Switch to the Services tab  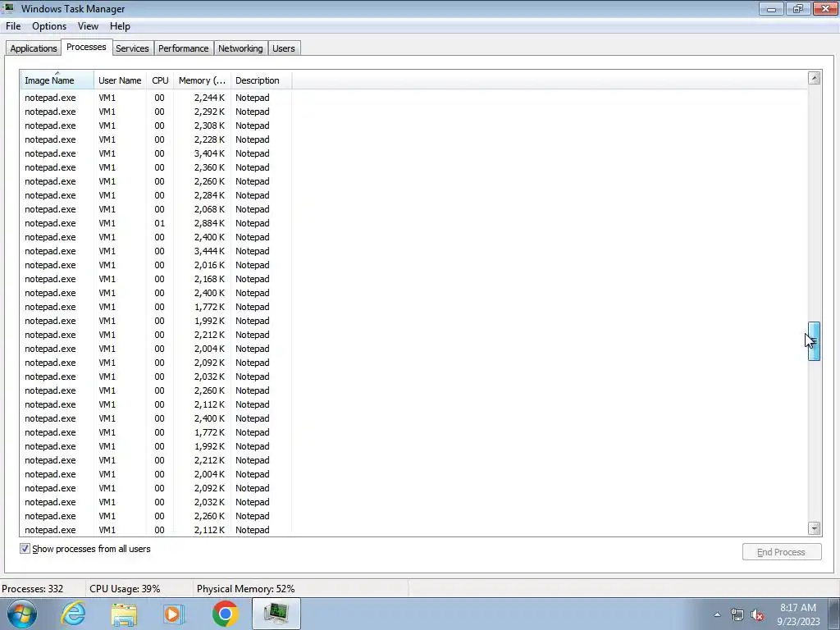tap(132, 48)
